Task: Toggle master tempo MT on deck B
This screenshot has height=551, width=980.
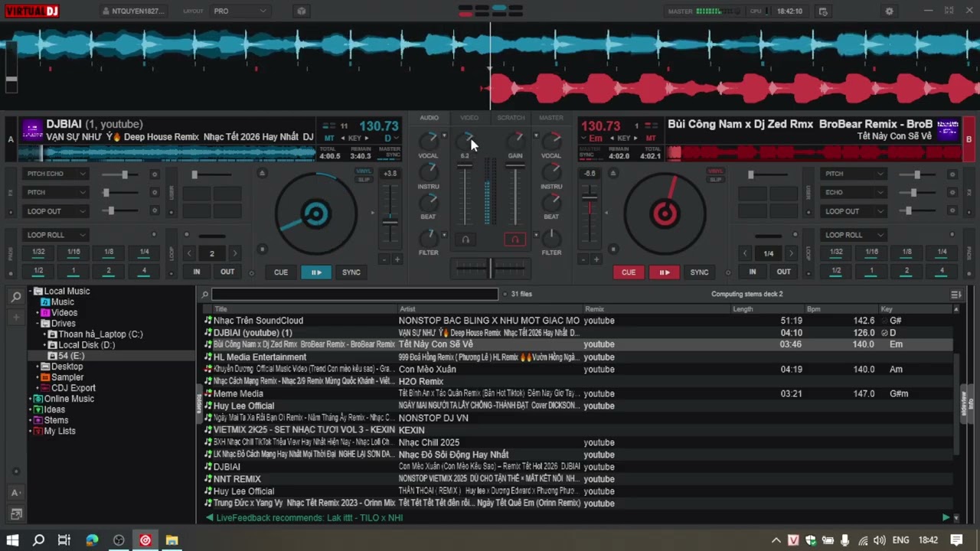Action: coord(651,139)
